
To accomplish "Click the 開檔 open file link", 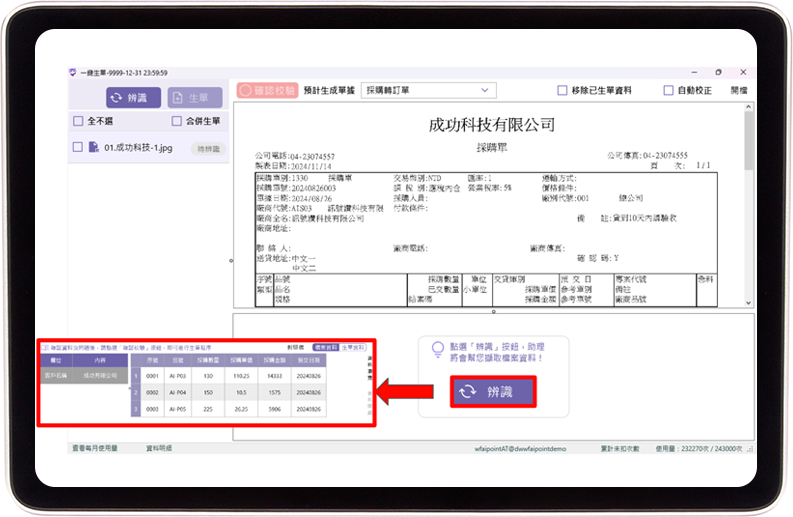I will tap(738, 90).
